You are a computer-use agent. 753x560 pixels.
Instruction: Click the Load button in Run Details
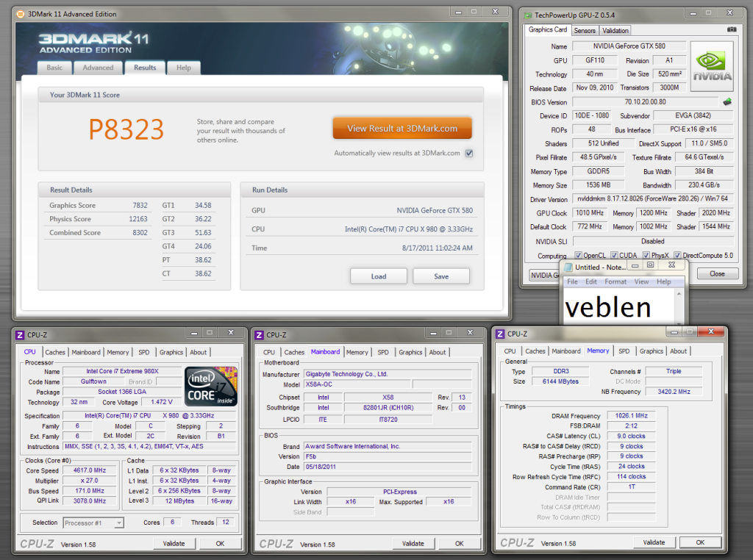click(x=379, y=276)
